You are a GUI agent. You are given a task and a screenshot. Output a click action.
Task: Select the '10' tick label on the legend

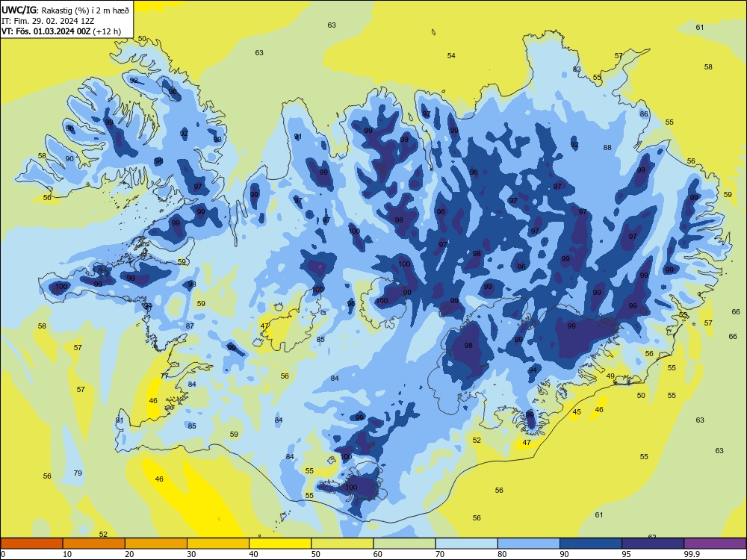click(x=67, y=554)
